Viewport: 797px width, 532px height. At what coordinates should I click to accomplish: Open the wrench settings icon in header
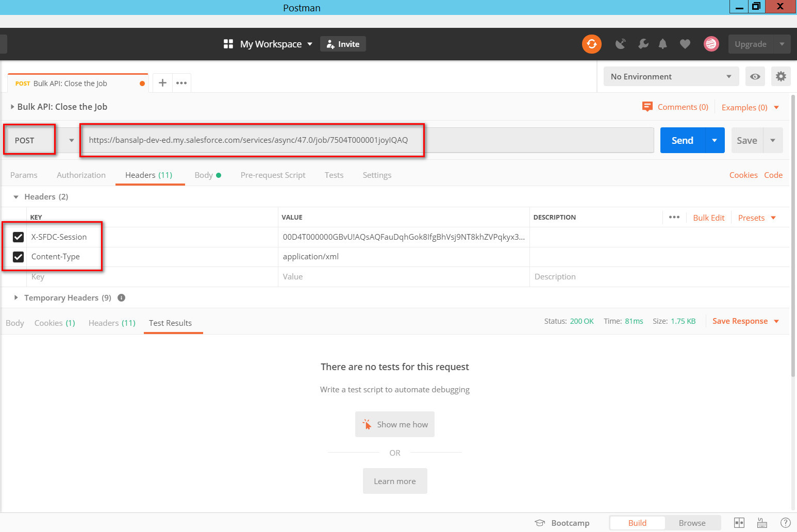point(643,44)
